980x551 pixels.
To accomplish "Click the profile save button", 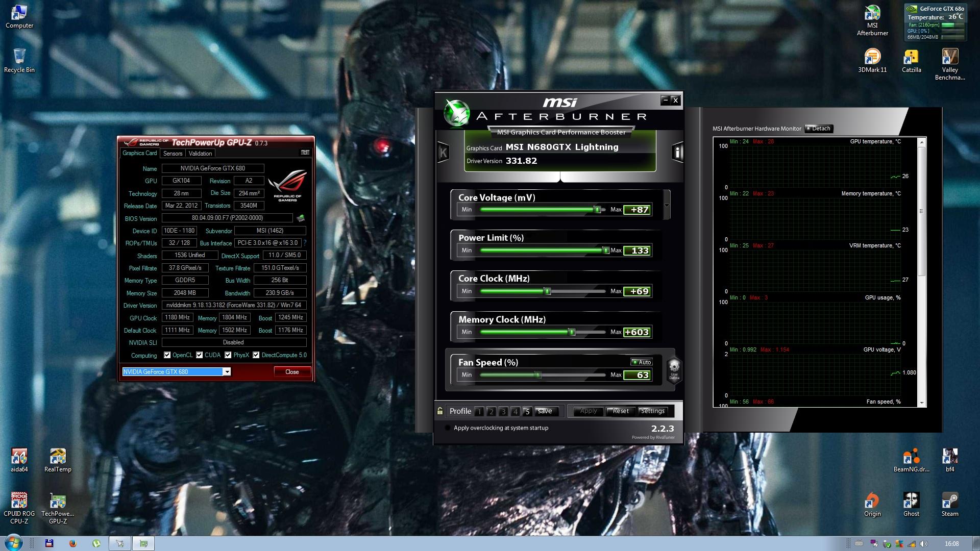I will [x=545, y=411].
